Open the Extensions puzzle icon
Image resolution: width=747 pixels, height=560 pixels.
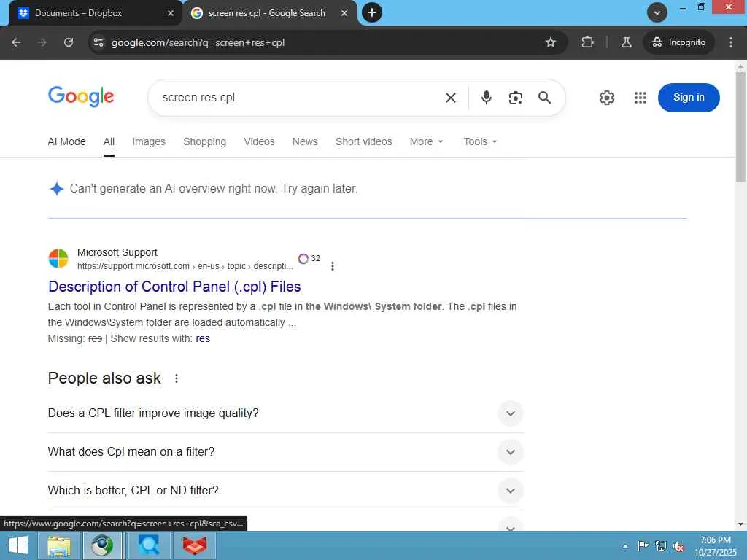click(587, 42)
